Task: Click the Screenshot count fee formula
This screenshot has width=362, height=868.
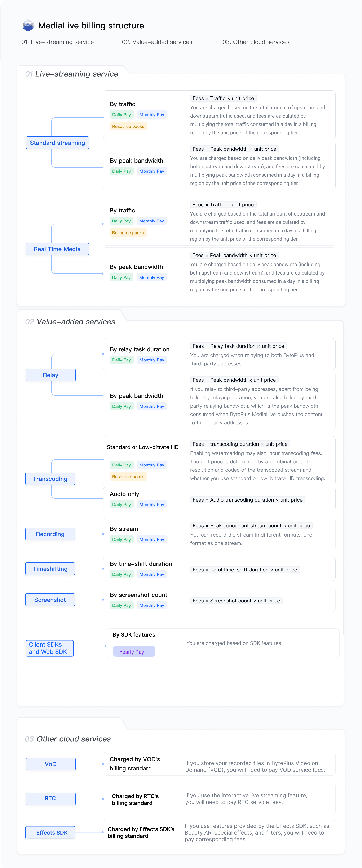Action: pos(236,601)
